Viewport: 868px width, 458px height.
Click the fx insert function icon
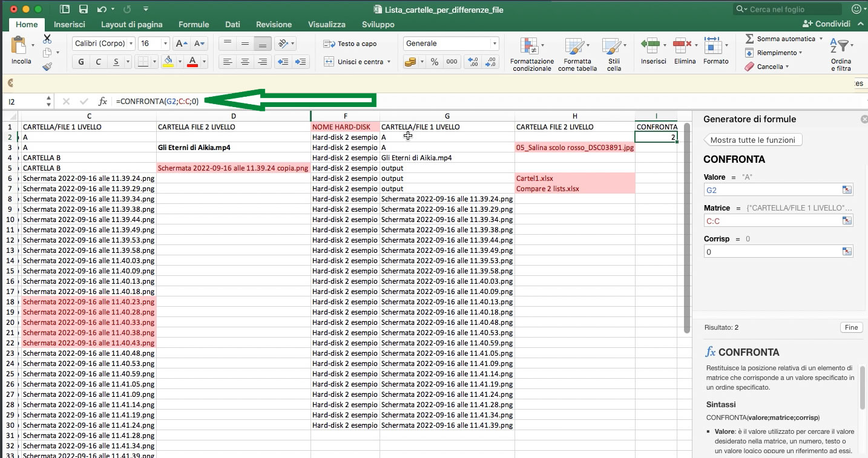tap(103, 101)
